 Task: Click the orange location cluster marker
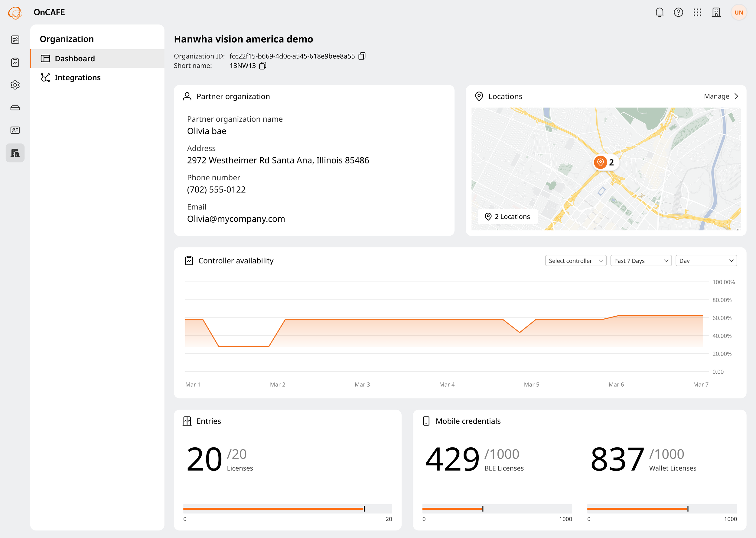tap(605, 162)
